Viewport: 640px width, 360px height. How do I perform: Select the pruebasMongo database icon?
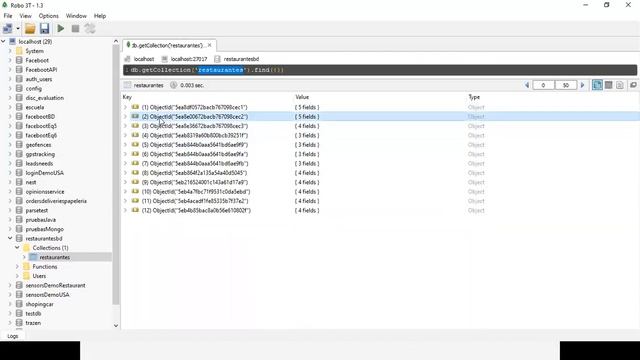click(x=19, y=229)
